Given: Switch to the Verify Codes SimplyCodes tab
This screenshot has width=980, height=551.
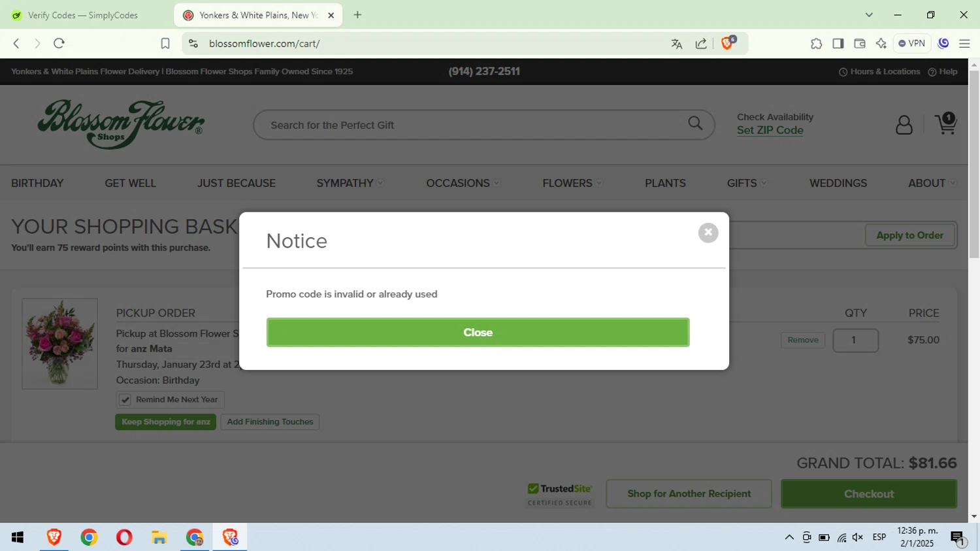Looking at the screenshot, I should tap(84, 15).
